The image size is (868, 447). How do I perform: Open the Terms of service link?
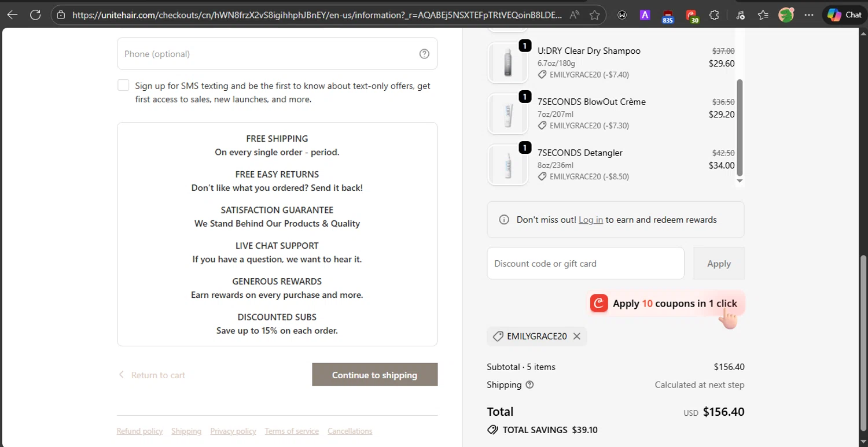(x=292, y=431)
